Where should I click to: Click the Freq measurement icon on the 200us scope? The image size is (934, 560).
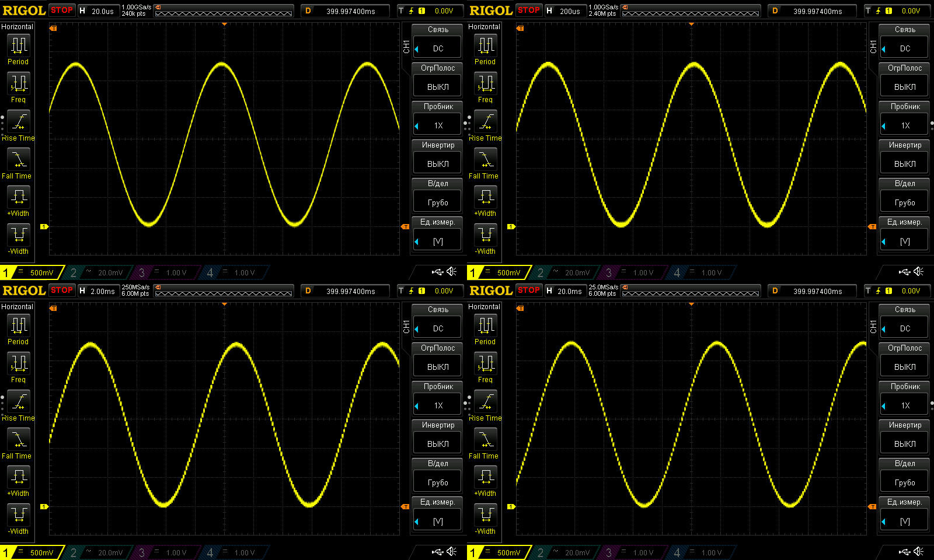pyautogui.click(x=485, y=84)
